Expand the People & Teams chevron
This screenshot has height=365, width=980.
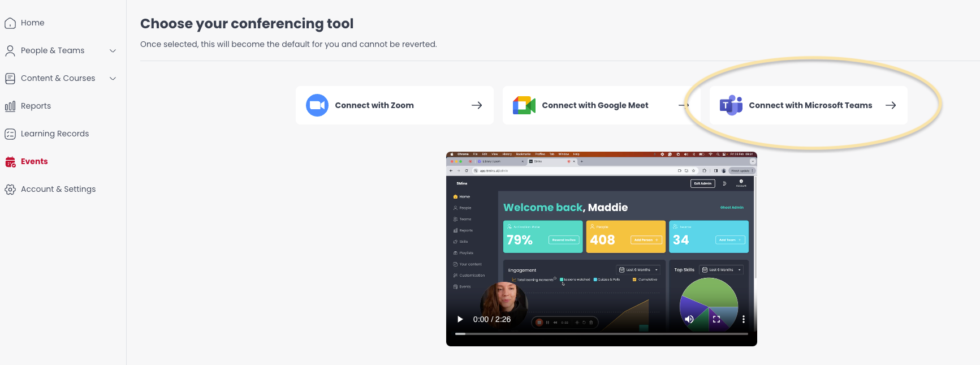[x=113, y=51]
